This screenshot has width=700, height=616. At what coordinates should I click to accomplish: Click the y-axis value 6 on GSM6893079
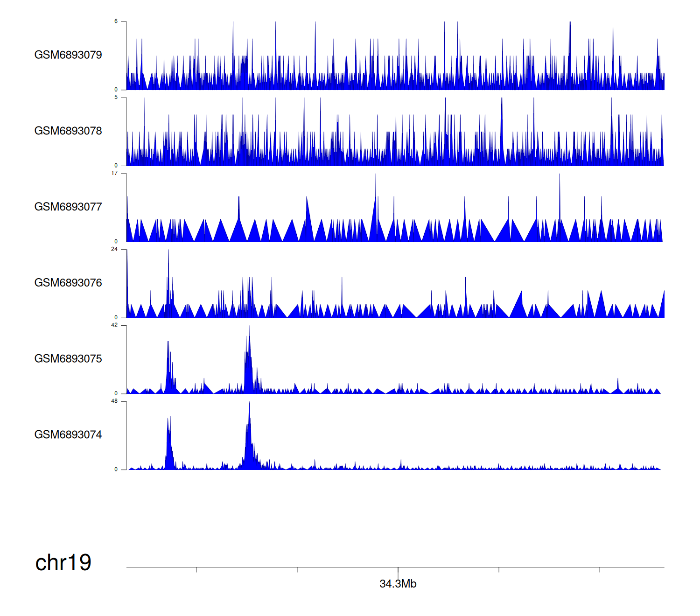(116, 21)
